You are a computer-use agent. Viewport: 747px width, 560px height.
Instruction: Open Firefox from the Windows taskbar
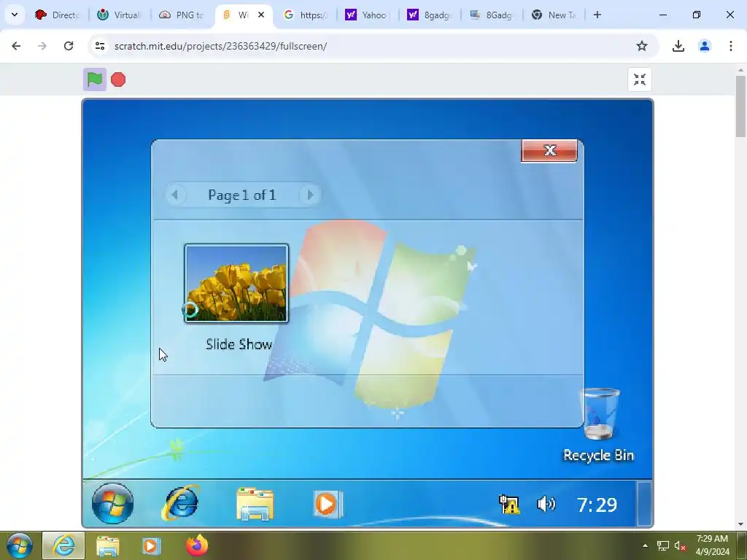pos(197,545)
